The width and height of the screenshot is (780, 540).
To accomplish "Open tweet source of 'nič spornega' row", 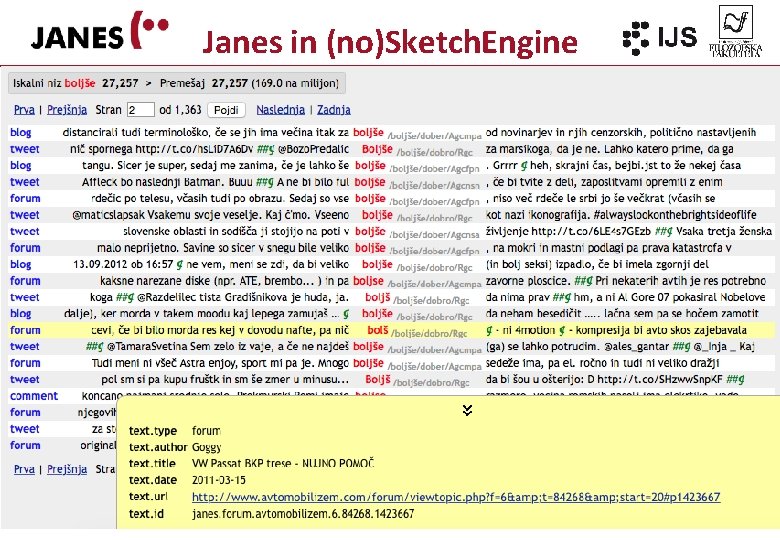I will click(25, 149).
